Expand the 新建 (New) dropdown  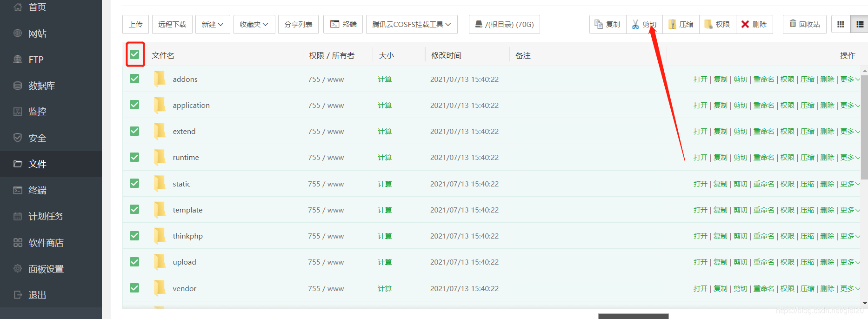pyautogui.click(x=213, y=24)
